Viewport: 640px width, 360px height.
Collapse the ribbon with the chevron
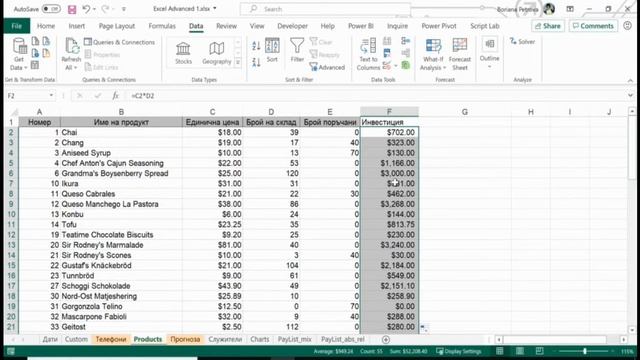pos(630,80)
